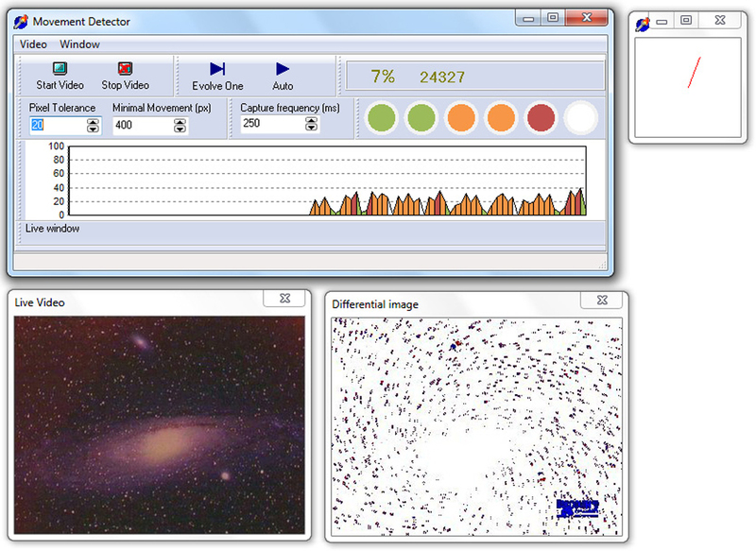Maximize the small red-line window
756x551 pixels.
(x=686, y=20)
